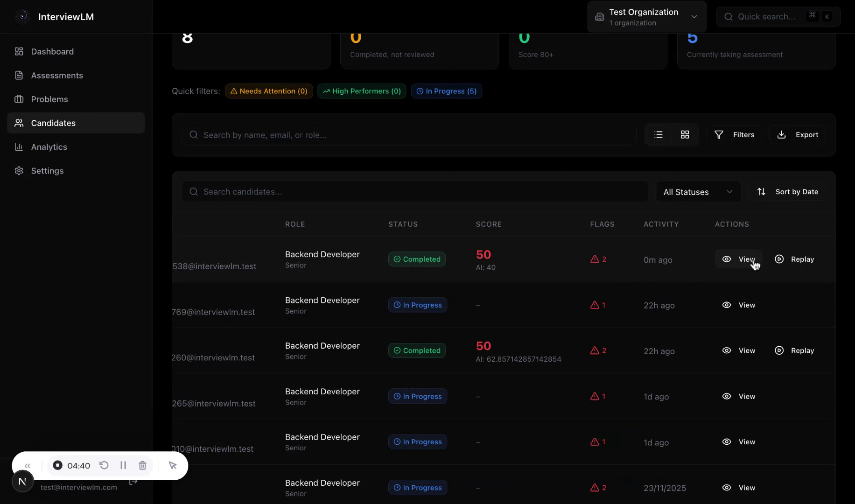Open Analytics via the chart icon
This screenshot has height=504, width=855.
point(19,147)
